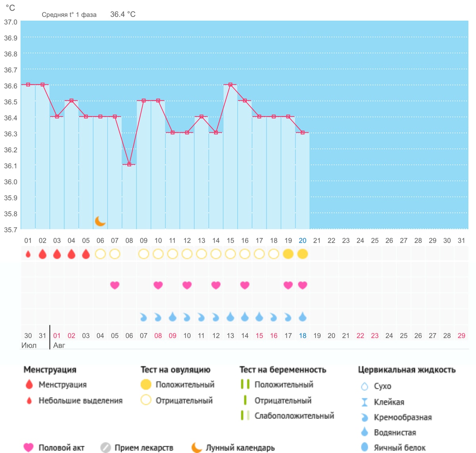Click the creamy fluid icon on cycle day 09
Image resolution: width=476 pixels, height=453 pixels.
(144, 317)
